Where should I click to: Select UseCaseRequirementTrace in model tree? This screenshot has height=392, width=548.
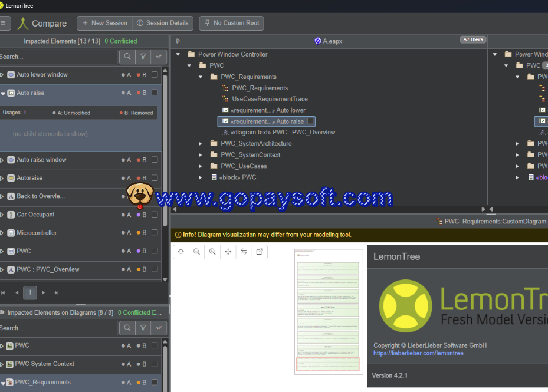[x=269, y=99]
